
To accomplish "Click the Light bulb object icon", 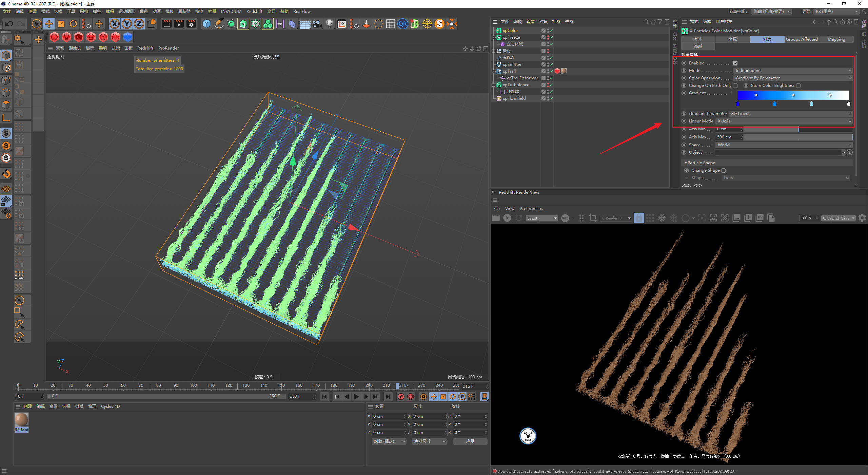I will [329, 24].
